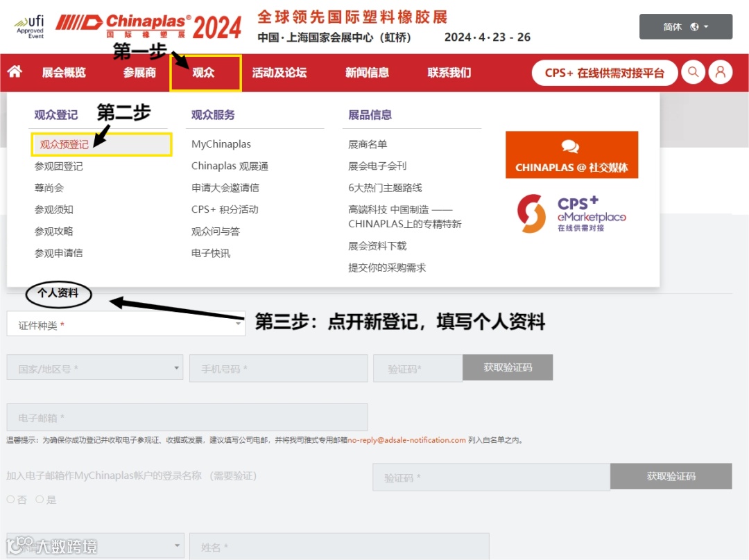Open 参观攻略 link

53,231
